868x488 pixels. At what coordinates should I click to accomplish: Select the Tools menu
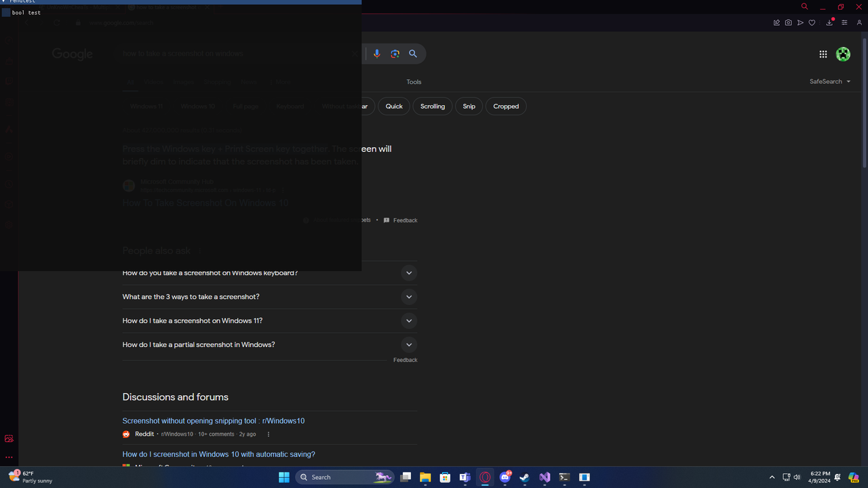coord(414,81)
